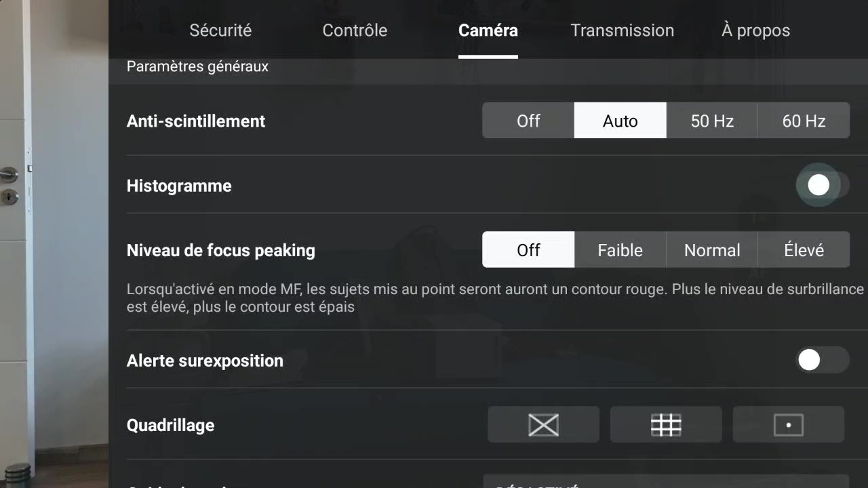Viewport: 868px width, 488px height.
Task: Tap the live camera view beside settings
Action: coord(54,244)
